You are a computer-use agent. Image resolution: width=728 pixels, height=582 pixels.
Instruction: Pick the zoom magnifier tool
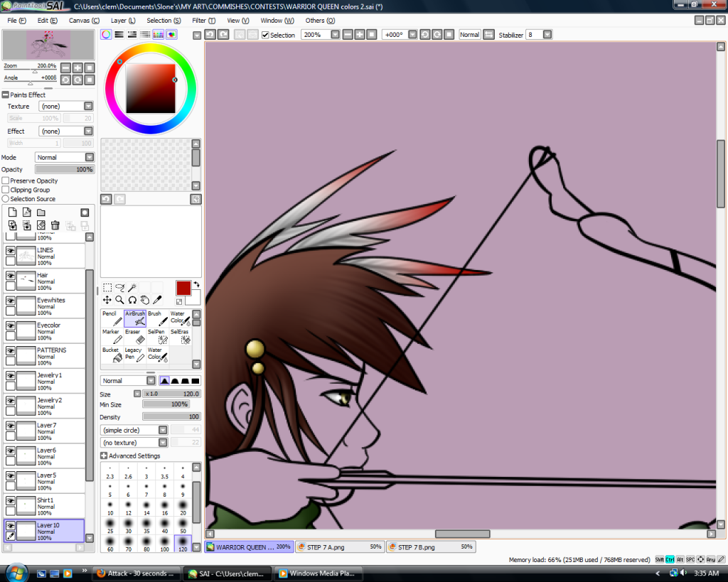(119, 300)
